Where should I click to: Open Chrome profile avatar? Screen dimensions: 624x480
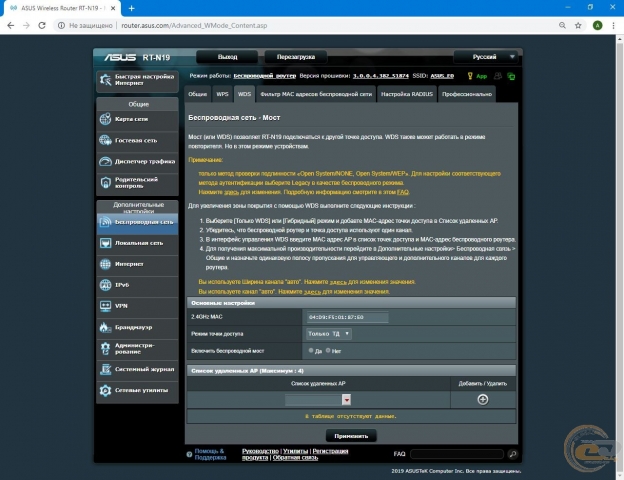click(597, 25)
